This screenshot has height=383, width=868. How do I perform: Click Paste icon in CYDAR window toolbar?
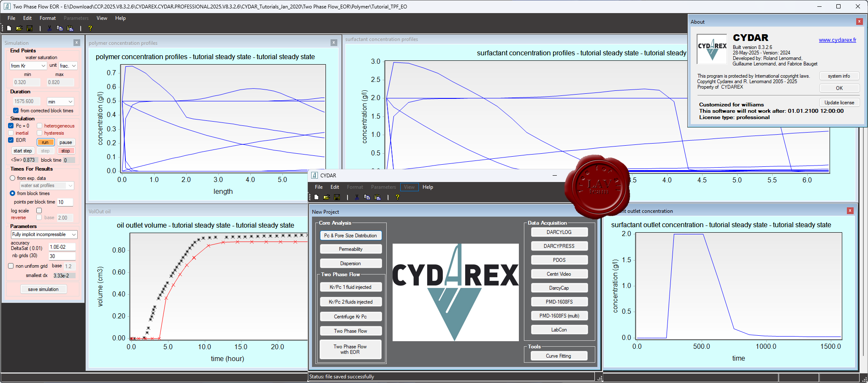coord(377,197)
